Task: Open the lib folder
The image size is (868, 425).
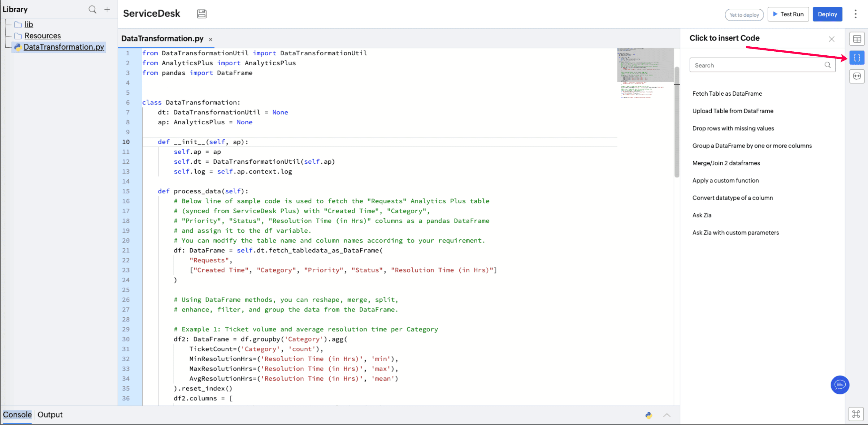Action: [x=28, y=24]
